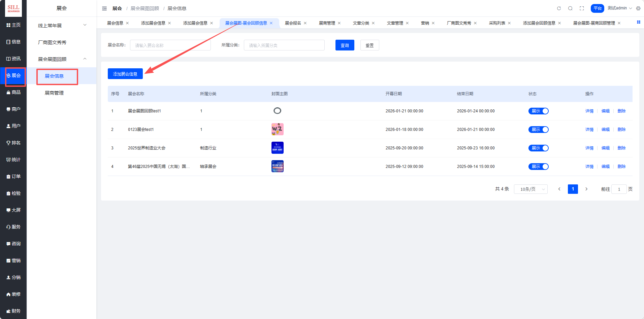The width and height of the screenshot is (644, 319).
Task: Toggle 展示 switch for 展会展图回顾test1
Action: pos(538,111)
